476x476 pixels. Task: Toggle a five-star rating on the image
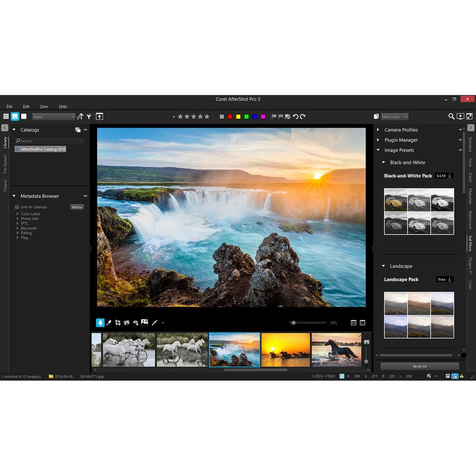pyautogui.click(x=207, y=117)
